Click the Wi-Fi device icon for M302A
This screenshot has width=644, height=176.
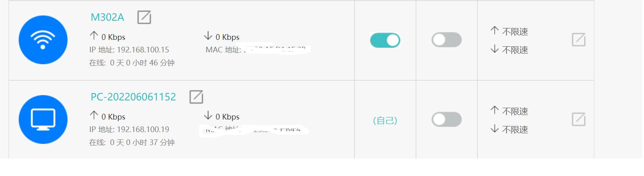[x=43, y=40]
